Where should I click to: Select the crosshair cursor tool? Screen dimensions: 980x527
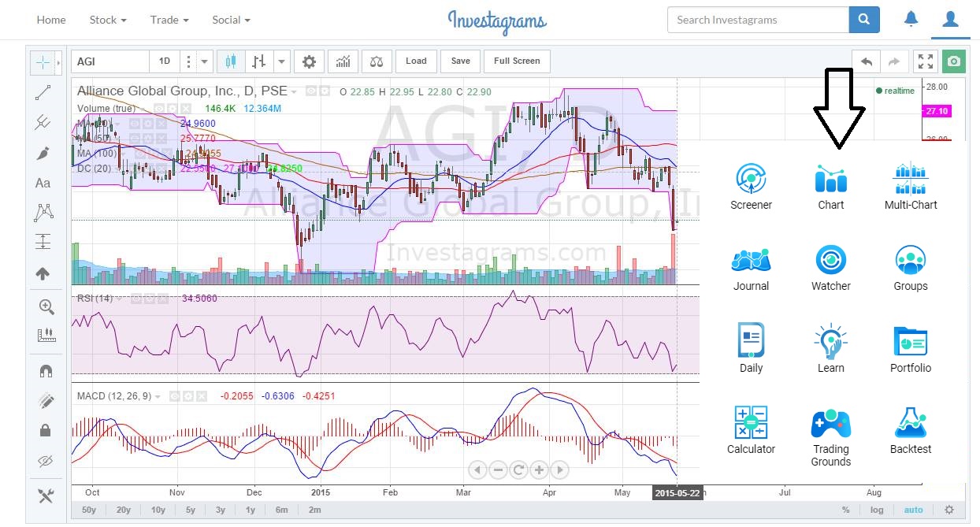[x=43, y=62]
